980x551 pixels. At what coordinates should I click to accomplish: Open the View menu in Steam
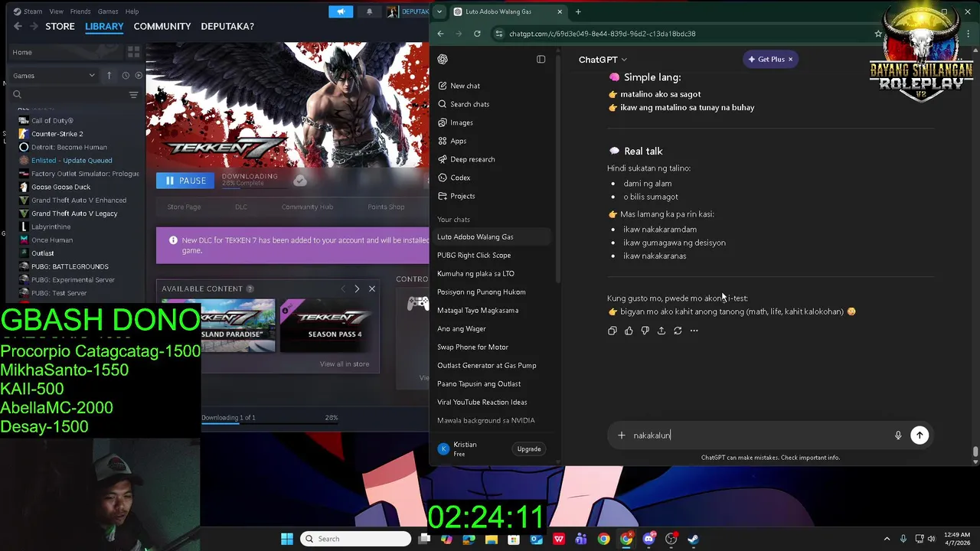57,11
